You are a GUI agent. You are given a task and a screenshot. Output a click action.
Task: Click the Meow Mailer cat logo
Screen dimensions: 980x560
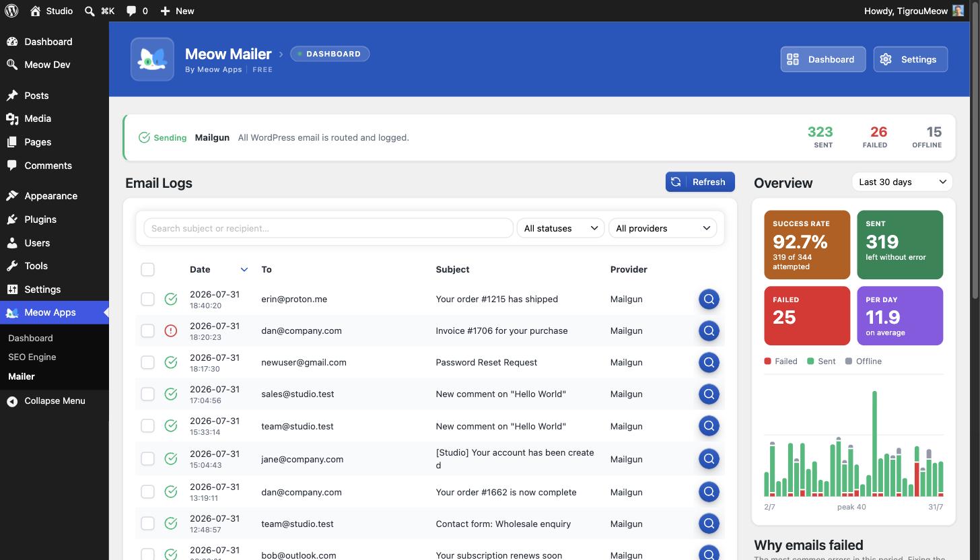[x=152, y=59]
